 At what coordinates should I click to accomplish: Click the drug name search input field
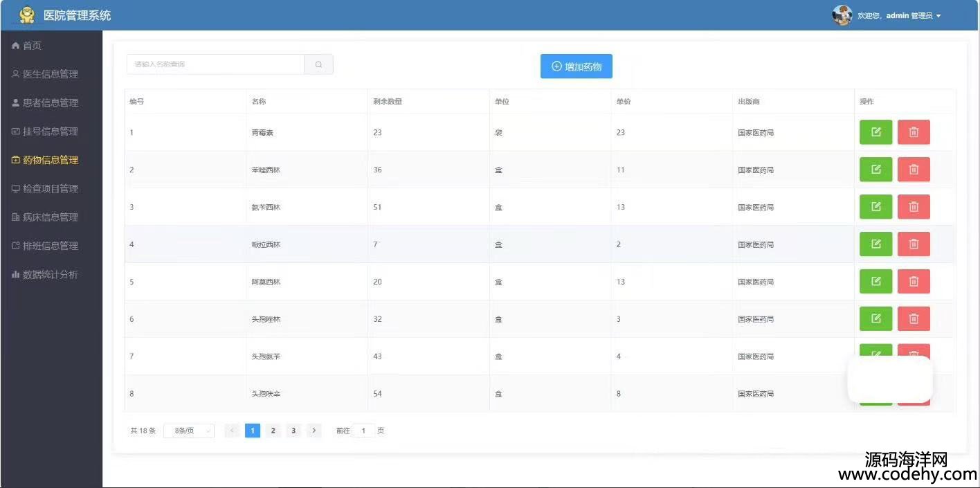coord(215,64)
